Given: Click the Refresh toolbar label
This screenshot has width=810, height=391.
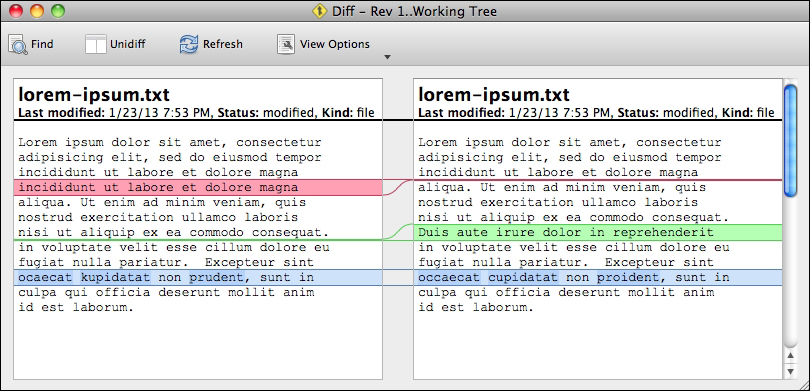Looking at the screenshot, I should 223,44.
